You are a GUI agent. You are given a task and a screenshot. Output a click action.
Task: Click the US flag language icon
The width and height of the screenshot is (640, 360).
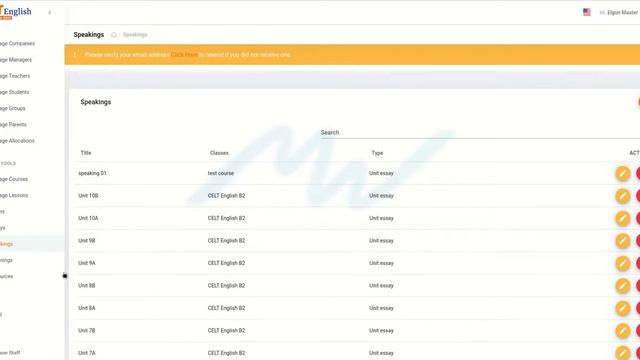click(587, 12)
